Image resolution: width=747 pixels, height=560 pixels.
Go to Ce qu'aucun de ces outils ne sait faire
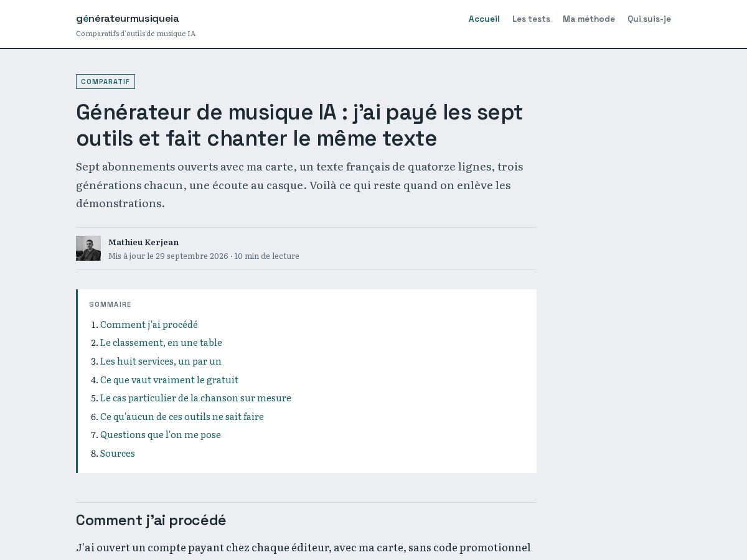tap(182, 417)
